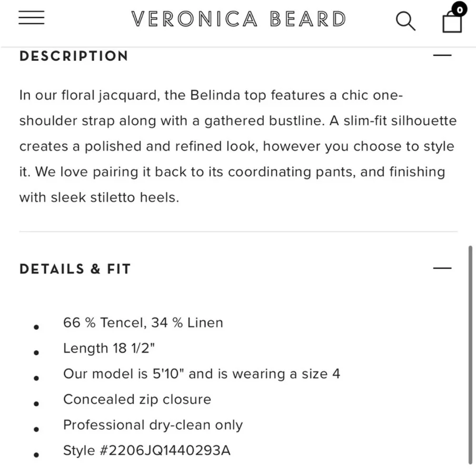
Task: Click the '66 % Tencel, 34 % Linen' bullet
Action: pos(143,322)
